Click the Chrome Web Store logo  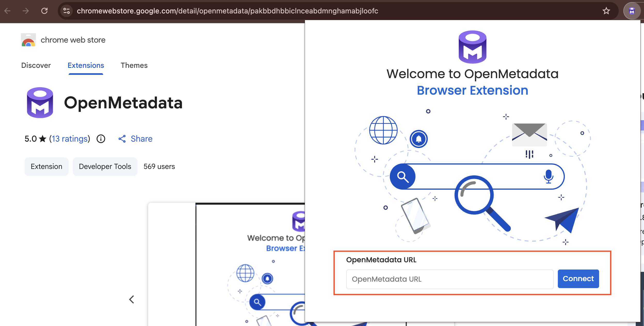pyautogui.click(x=28, y=40)
